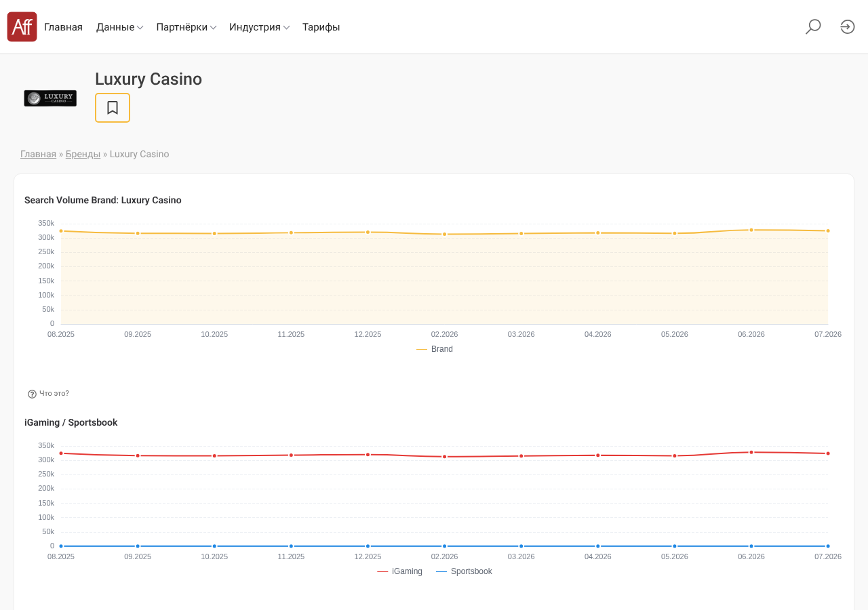Click the Luxury Casino page heading

[x=149, y=79]
